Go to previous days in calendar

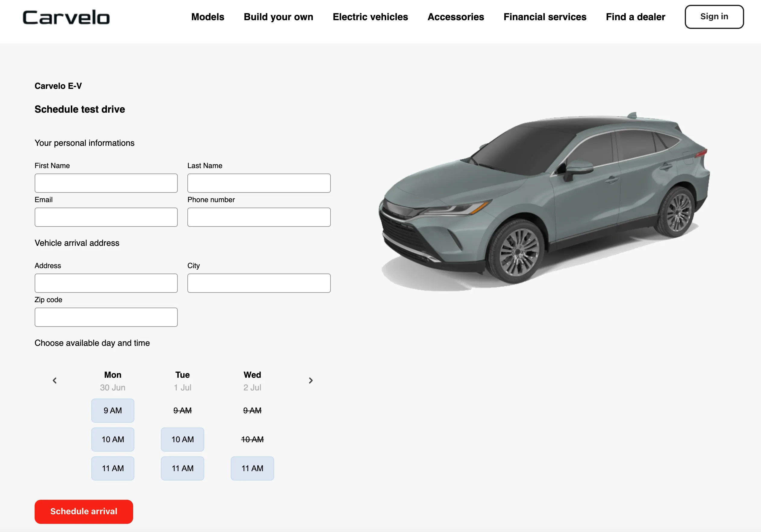(55, 380)
